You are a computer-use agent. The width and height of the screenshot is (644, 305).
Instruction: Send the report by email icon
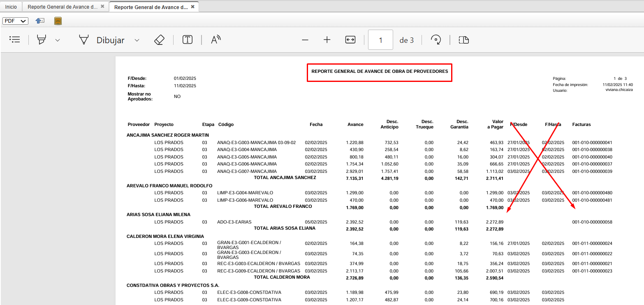40,21
